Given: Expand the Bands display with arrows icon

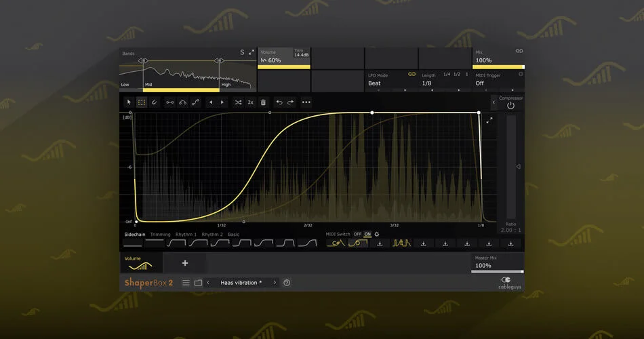Looking at the screenshot, I should point(251,52).
